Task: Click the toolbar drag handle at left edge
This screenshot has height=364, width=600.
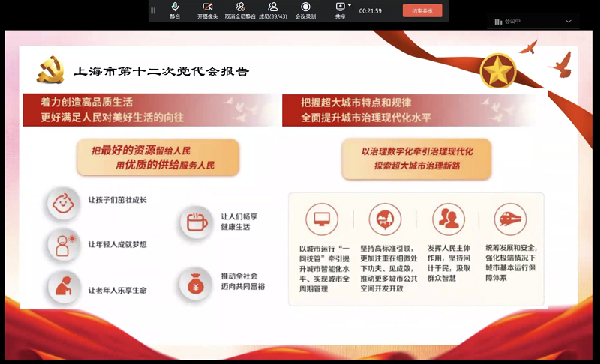Action: (x=153, y=10)
